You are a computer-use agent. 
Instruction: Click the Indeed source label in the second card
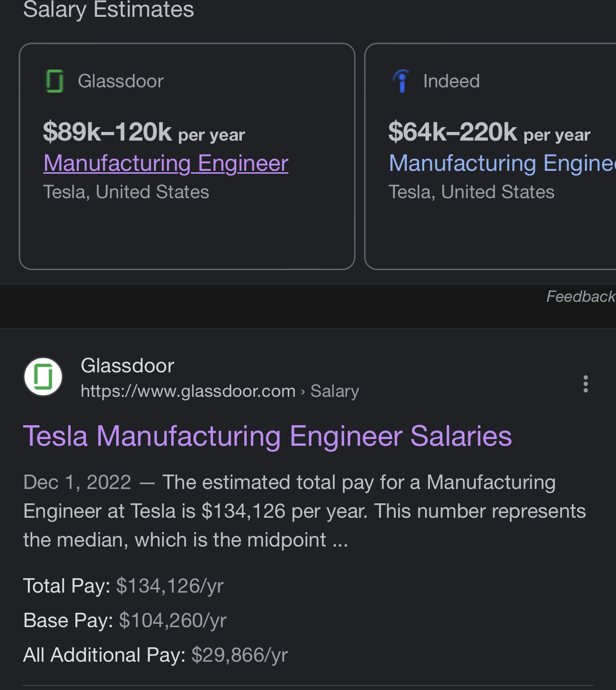point(451,81)
